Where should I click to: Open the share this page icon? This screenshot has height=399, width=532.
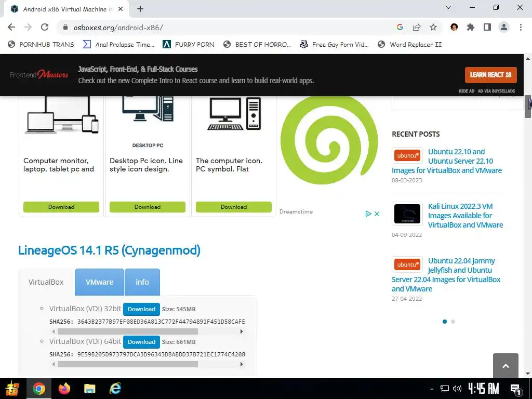[x=417, y=27]
